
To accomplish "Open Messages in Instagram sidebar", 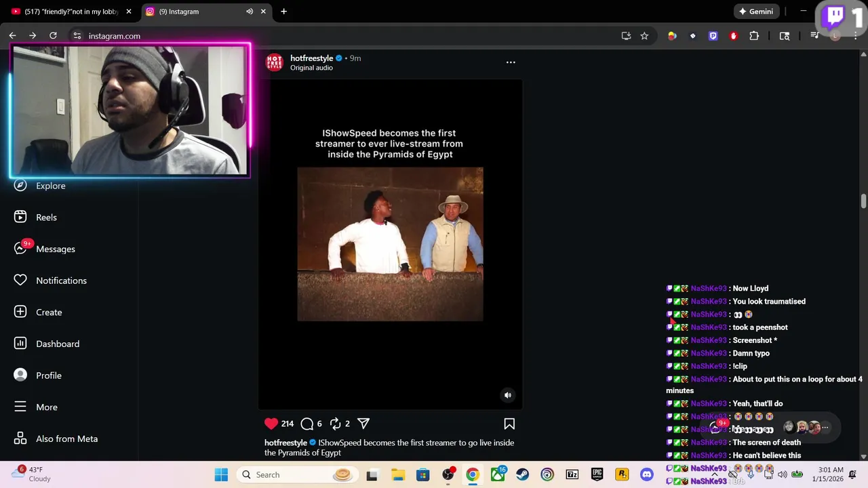I will pos(45,249).
